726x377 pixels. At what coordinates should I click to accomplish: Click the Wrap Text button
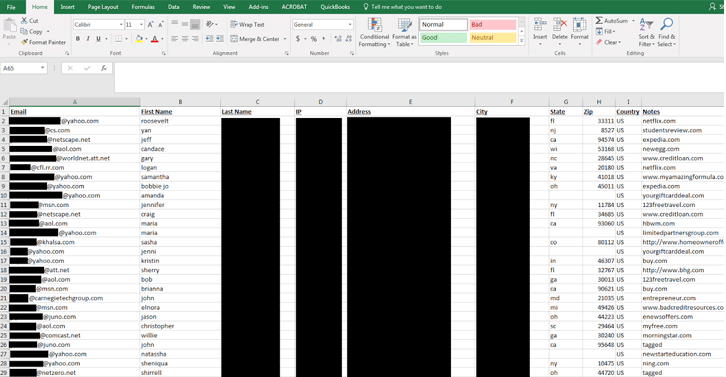click(x=247, y=25)
